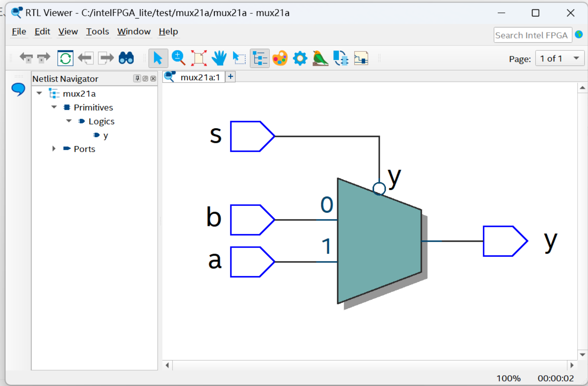Image resolution: width=588 pixels, height=386 pixels.
Task: Choose the Area Selection tool
Action: tap(239, 58)
